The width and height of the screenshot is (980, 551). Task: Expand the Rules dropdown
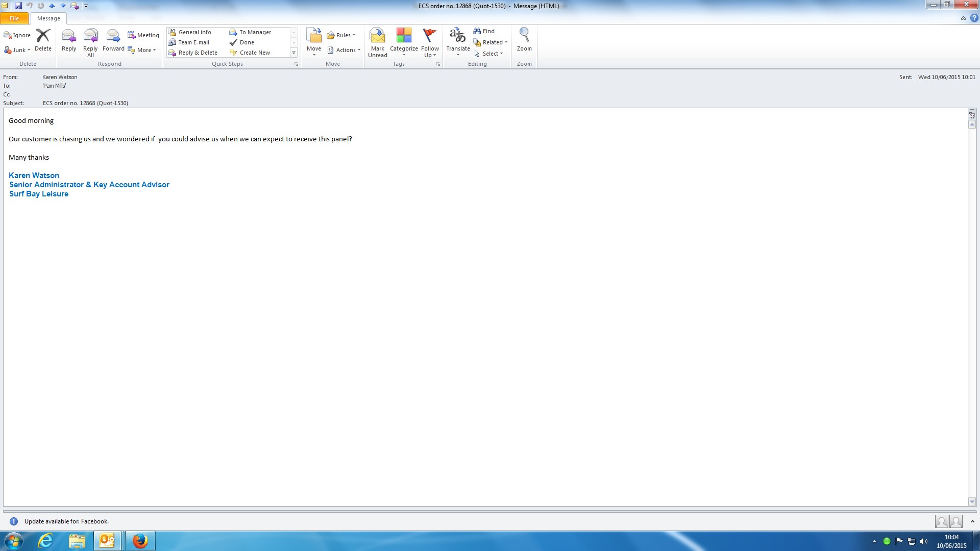(341, 35)
